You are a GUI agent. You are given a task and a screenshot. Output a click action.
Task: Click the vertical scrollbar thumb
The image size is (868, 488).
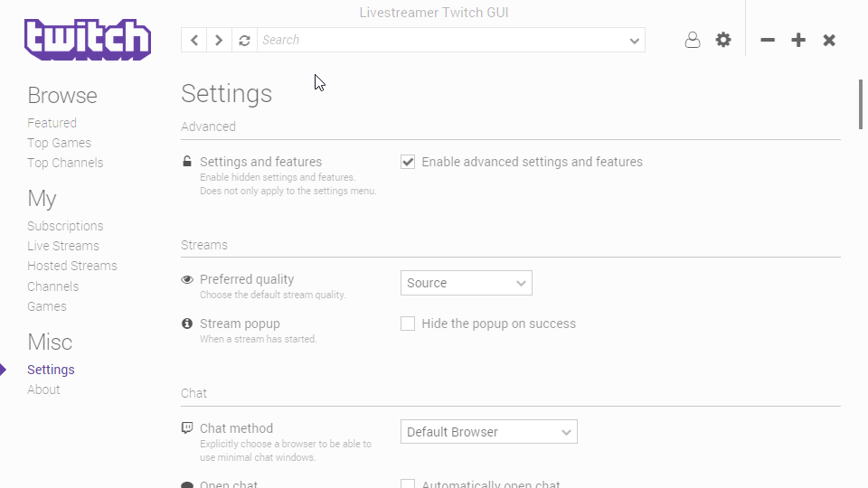coord(860,104)
